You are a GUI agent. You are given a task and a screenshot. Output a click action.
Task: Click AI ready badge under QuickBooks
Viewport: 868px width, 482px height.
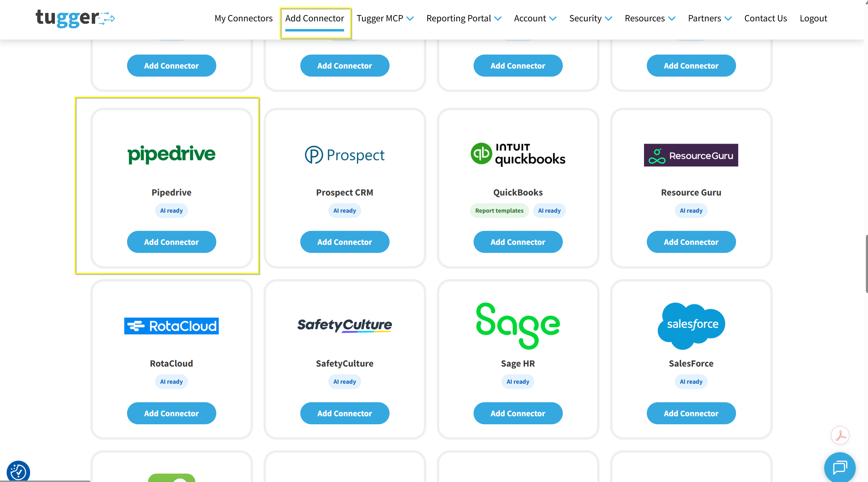coord(549,211)
